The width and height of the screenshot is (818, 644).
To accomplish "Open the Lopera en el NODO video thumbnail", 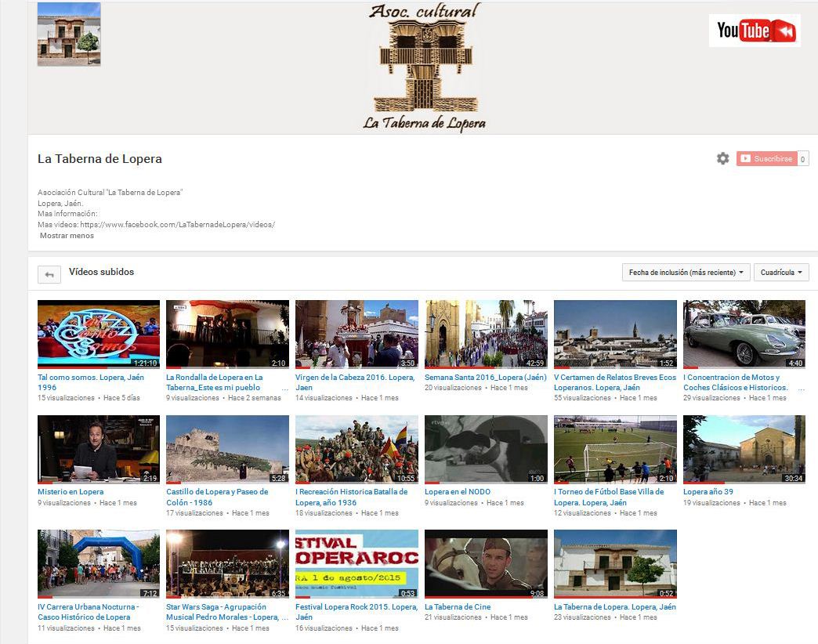I will (x=485, y=448).
